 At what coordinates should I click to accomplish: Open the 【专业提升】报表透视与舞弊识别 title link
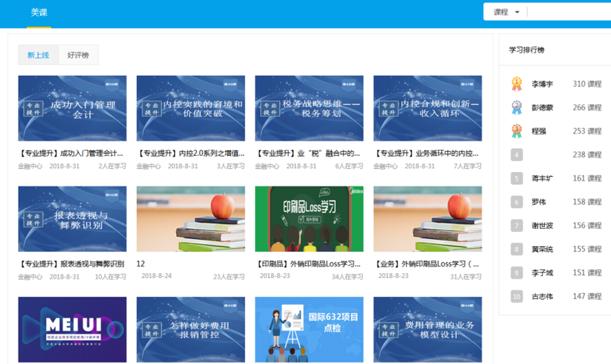click(71, 264)
